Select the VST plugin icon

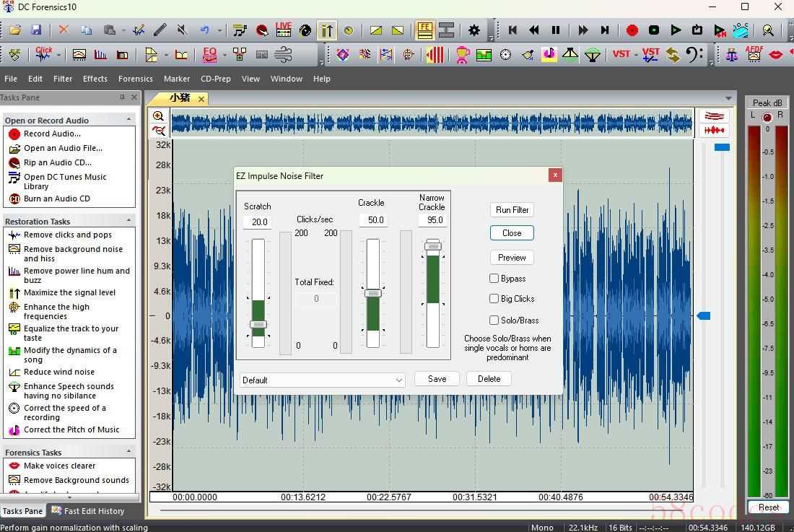(621, 54)
